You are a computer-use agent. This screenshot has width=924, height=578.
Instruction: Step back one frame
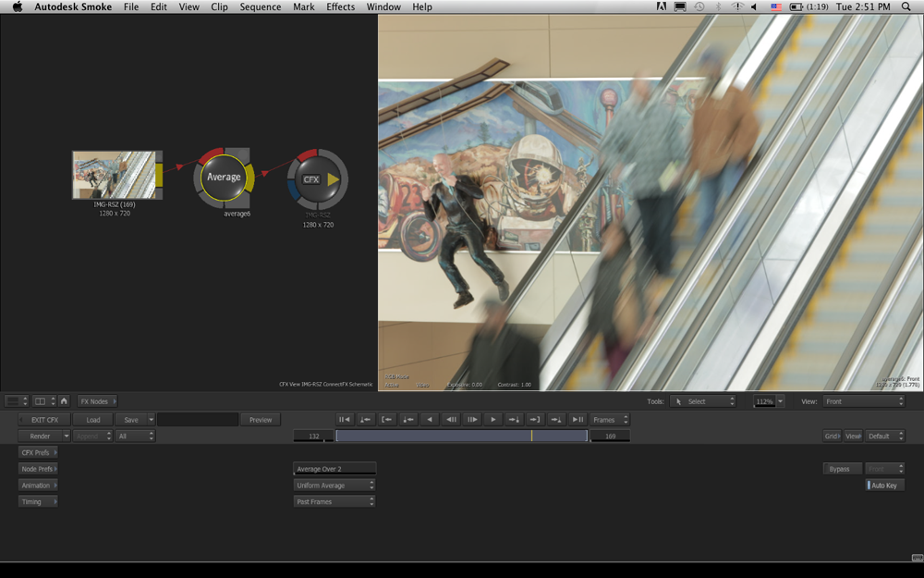pos(451,420)
